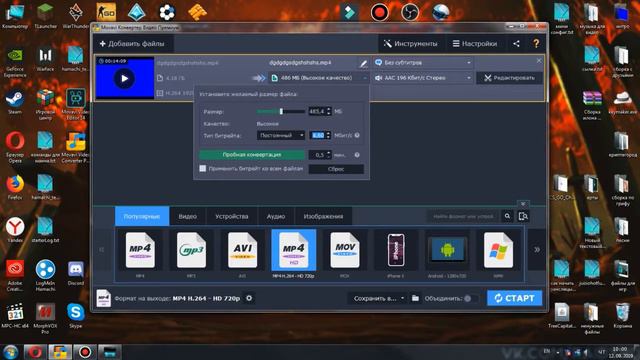Switch to the Видео tab
Screen dimensions: 640x360
point(187,216)
